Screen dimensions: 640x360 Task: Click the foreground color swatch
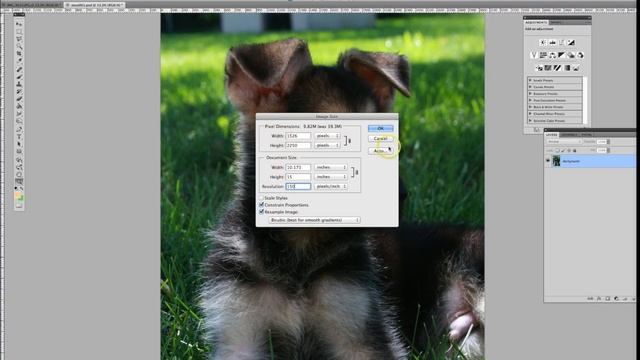[x=18, y=196]
